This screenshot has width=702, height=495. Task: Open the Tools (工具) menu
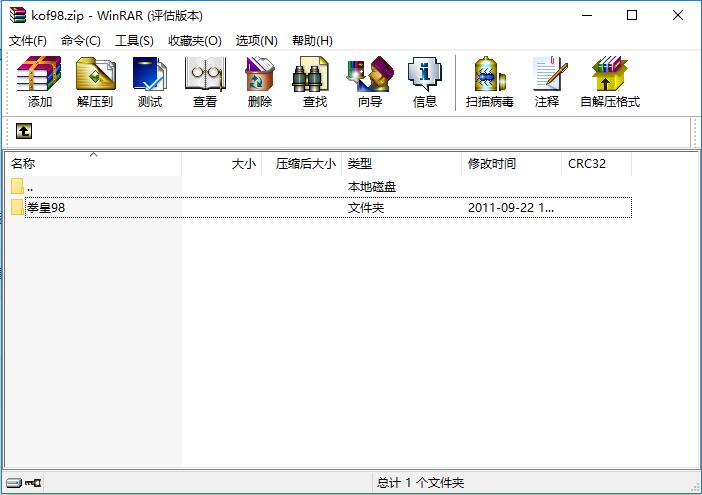point(134,41)
